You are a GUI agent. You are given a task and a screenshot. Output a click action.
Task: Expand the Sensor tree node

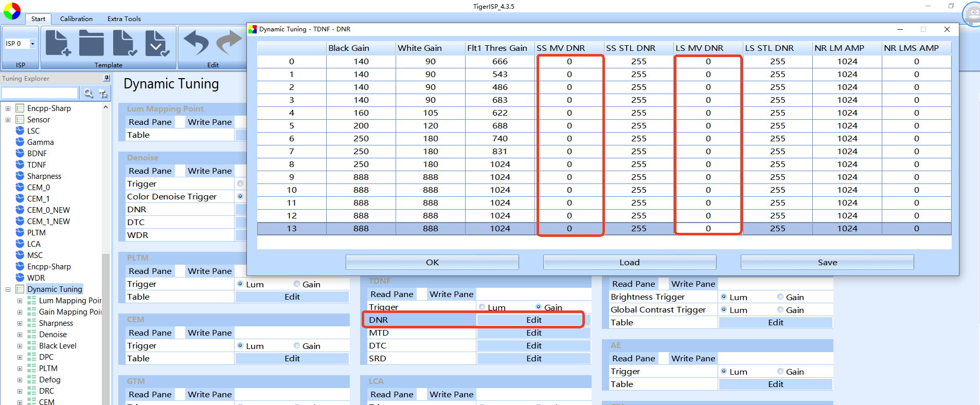[8, 120]
